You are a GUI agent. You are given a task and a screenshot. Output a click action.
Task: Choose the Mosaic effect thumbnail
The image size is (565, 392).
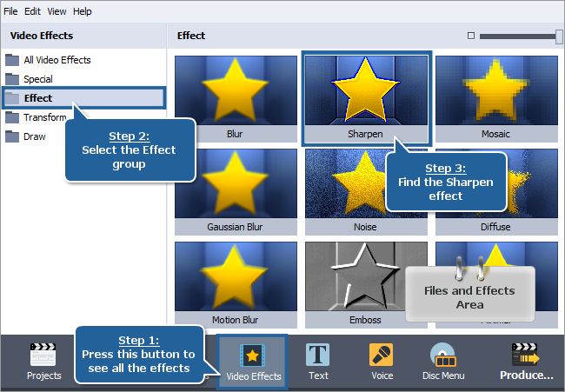(x=496, y=99)
